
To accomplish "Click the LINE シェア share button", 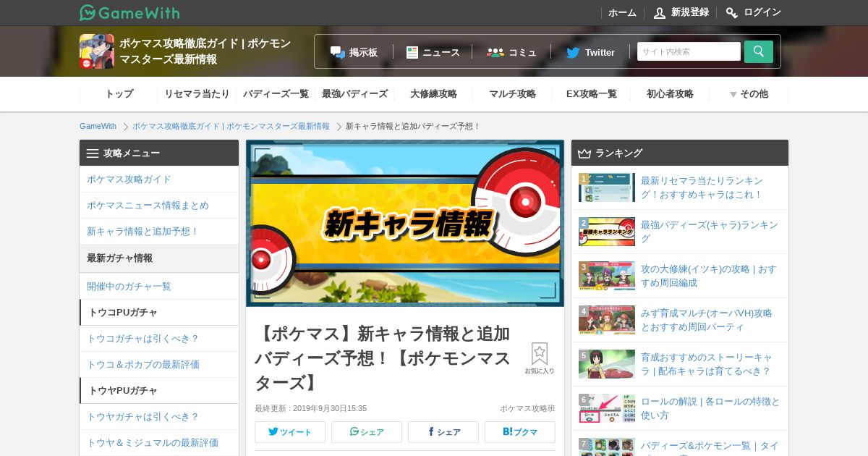I will point(367,432).
